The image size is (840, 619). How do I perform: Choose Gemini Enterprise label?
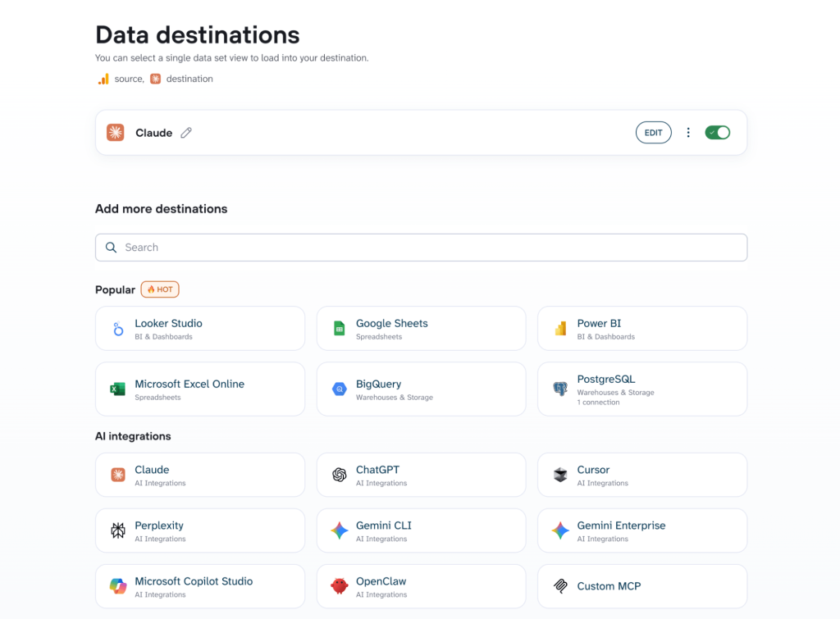click(x=621, y=526)
